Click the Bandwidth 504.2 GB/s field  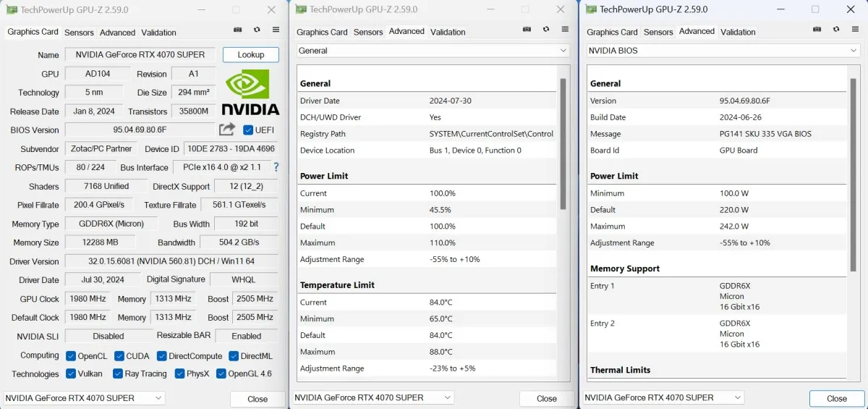point(239,243)
